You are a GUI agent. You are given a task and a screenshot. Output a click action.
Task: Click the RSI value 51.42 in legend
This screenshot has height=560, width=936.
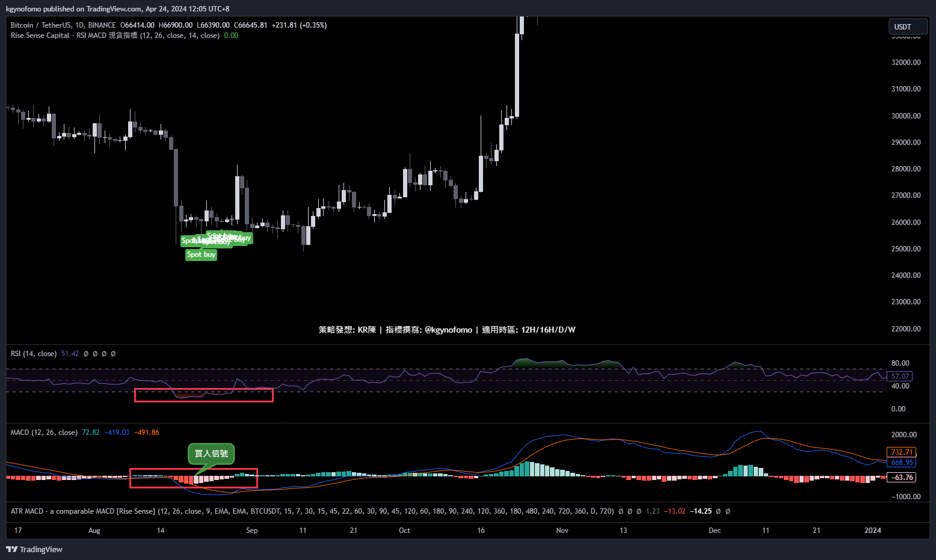(x=70, y=354)
